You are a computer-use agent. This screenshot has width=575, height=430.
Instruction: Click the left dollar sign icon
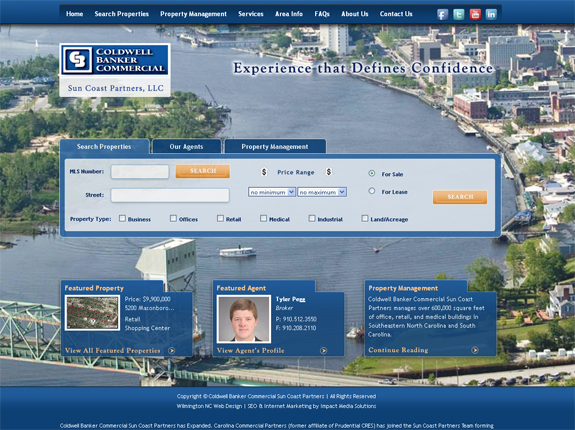click(264, 172)
